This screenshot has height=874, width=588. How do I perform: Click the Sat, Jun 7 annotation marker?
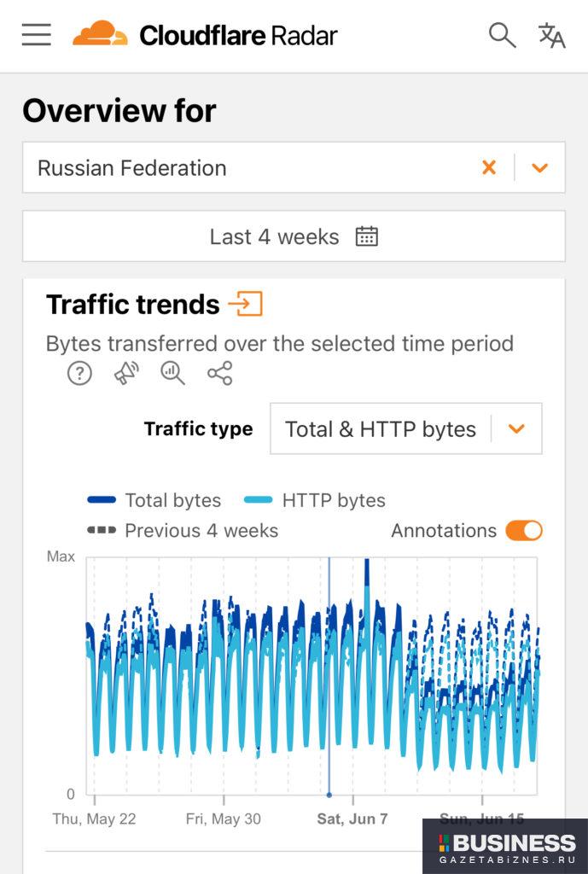pos(329,794)
